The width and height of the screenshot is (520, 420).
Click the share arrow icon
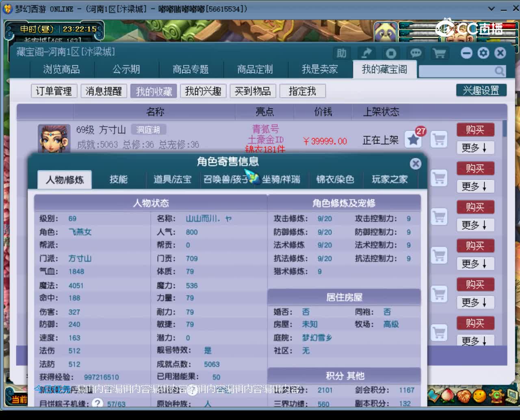[366, 53]
